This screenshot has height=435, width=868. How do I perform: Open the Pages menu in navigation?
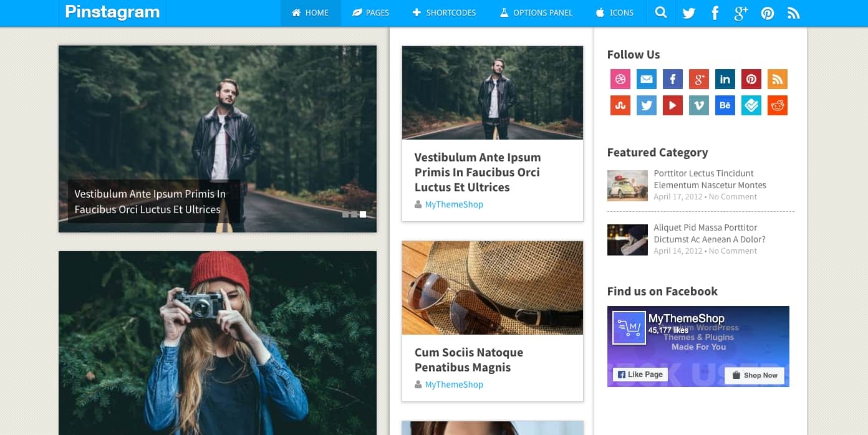pyautogui.click(x=370, y=12)
